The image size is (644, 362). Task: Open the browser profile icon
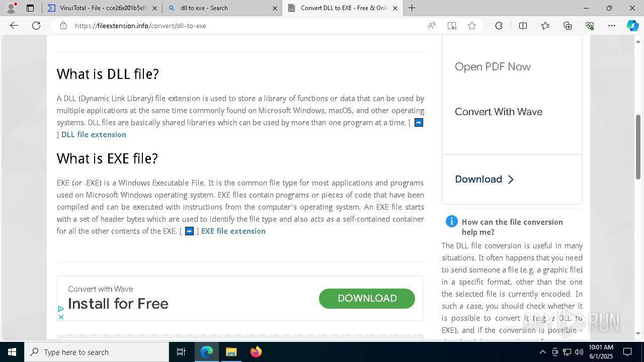coord(11,8)
